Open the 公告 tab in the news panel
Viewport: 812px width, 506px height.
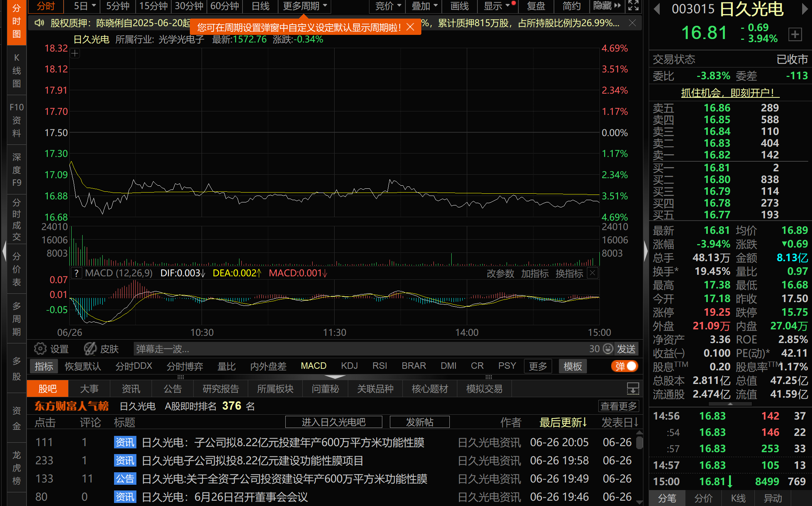point(172,389)
